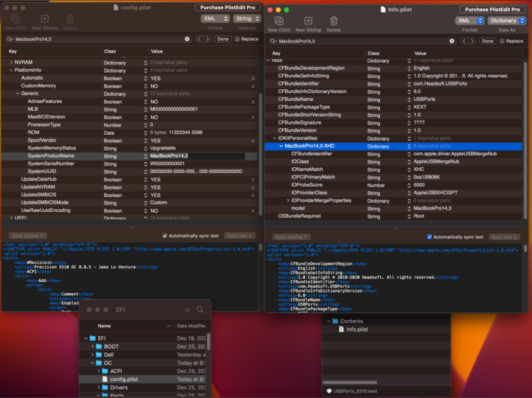Screen dimensions: 532x398
Task: Go to previous search match in config.plist
Action: pos(200,39)
